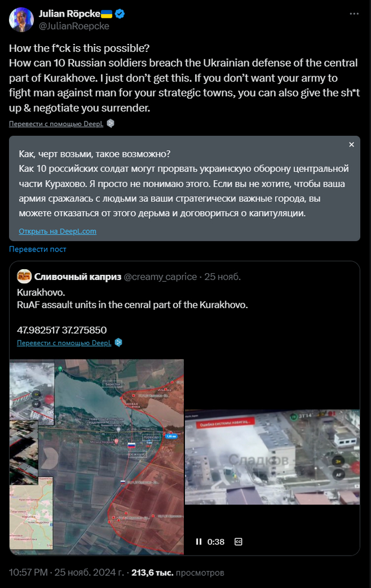Click the quoted tweet's Перевести с помощью DeepL link
The width and height of the screenshot is (371, 588).
coord(64,343)
